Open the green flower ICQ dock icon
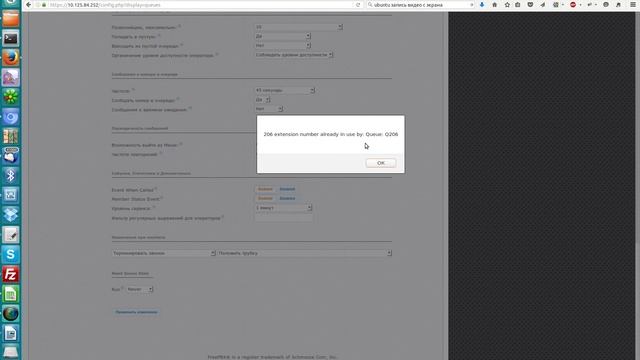The image size is (640, 360). [x=11, y=97]
